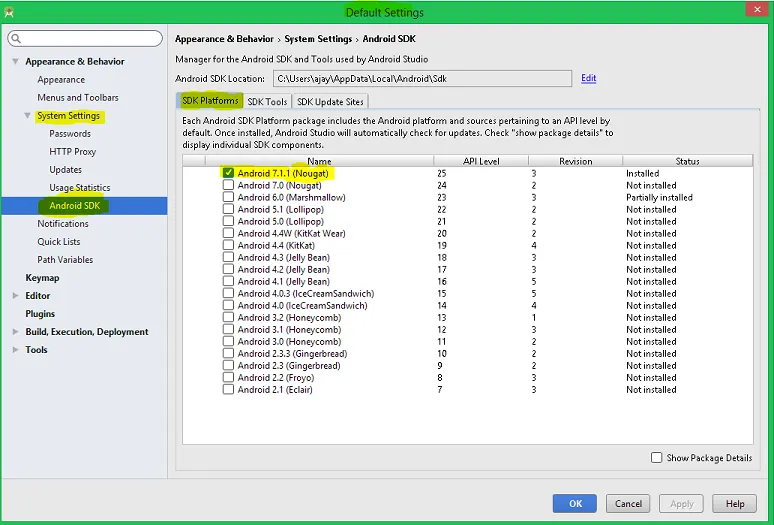Sort by the API Level column header
The image size is (774, 525).
click(x=481, y=161)
